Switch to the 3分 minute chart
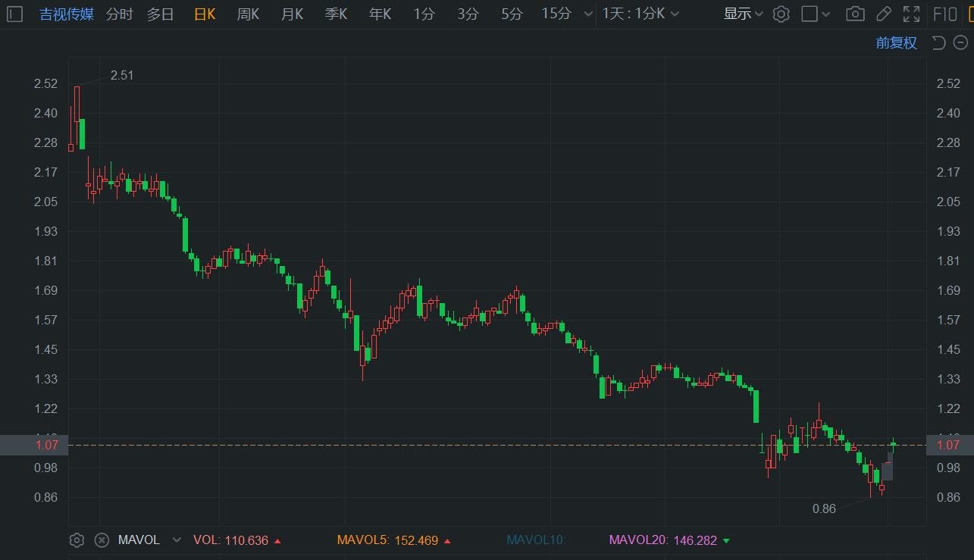Image resolution: width=974 pixels, height=560 pixels. (x=468, y=14)
